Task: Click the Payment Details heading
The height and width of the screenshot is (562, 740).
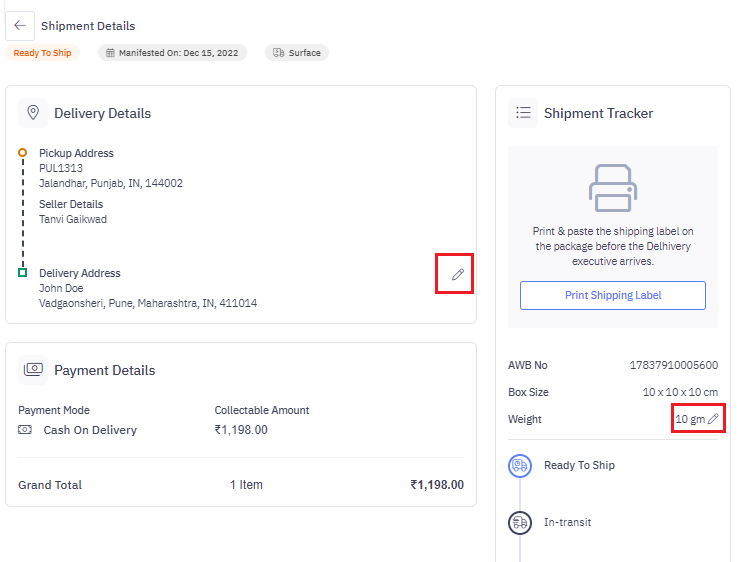Action: click(x=105, y=370)
